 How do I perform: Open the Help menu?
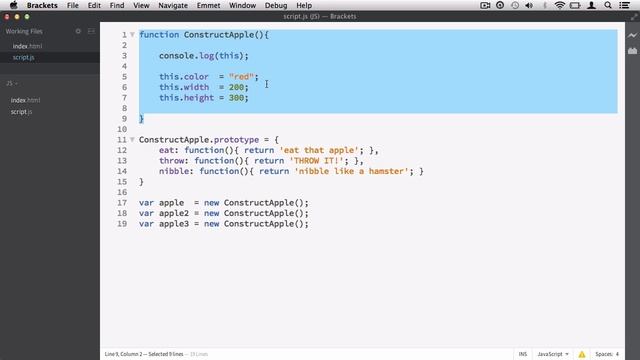coord(304,5)
